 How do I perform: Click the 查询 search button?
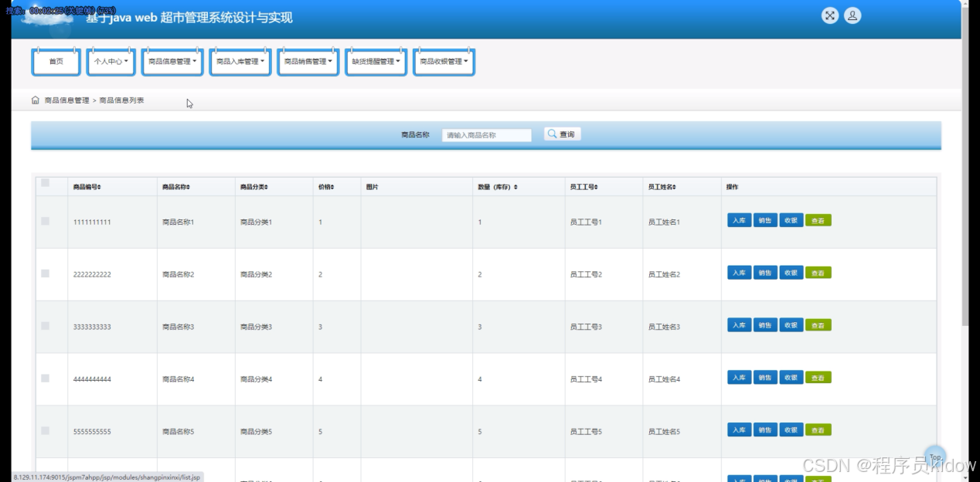click(563, 134)
